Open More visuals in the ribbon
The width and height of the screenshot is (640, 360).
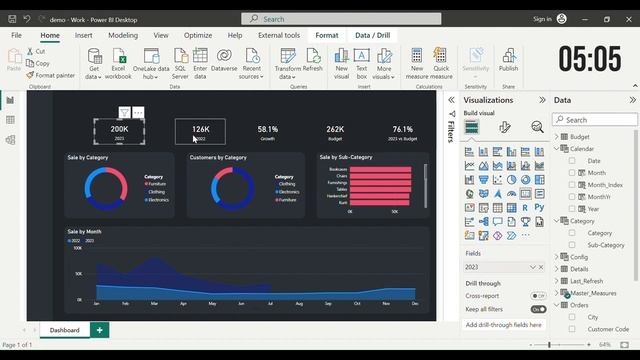(x=384, y=64)
